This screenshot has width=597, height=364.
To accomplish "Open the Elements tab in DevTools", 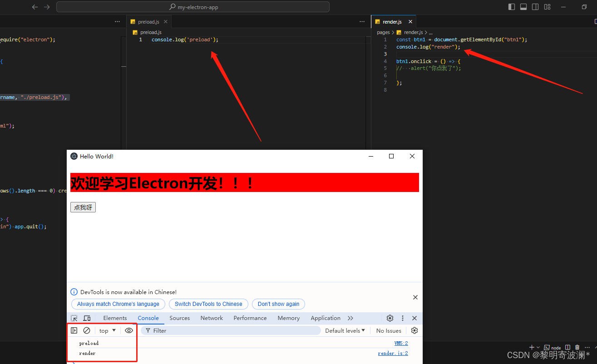I will pyautogui.click(x=115, y=318).
